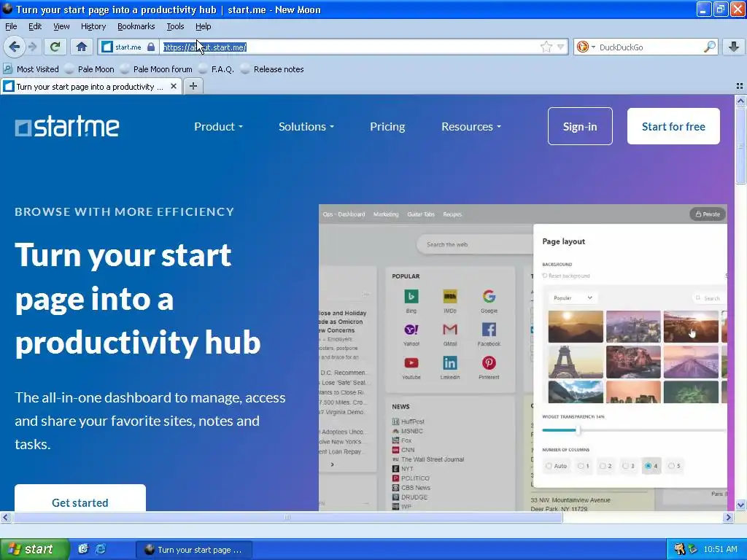Open the Most Visited bookmarks icon
The image size is (747, 560).
click(x=7, y=69)
